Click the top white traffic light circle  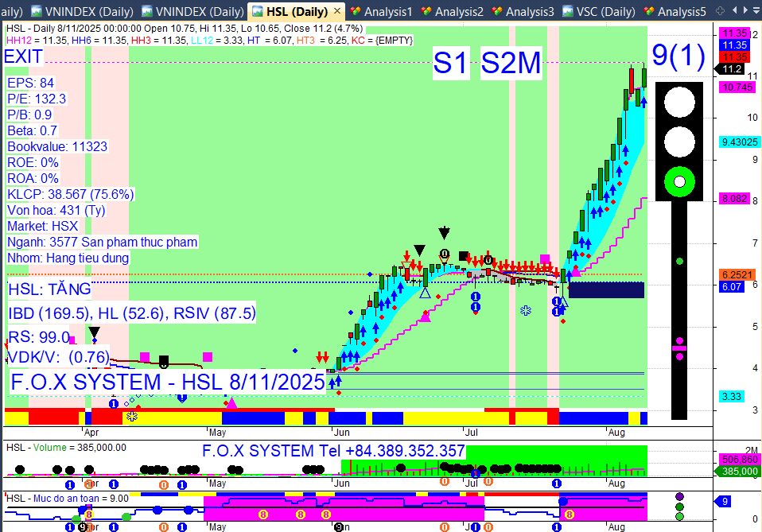click(679, 102)
